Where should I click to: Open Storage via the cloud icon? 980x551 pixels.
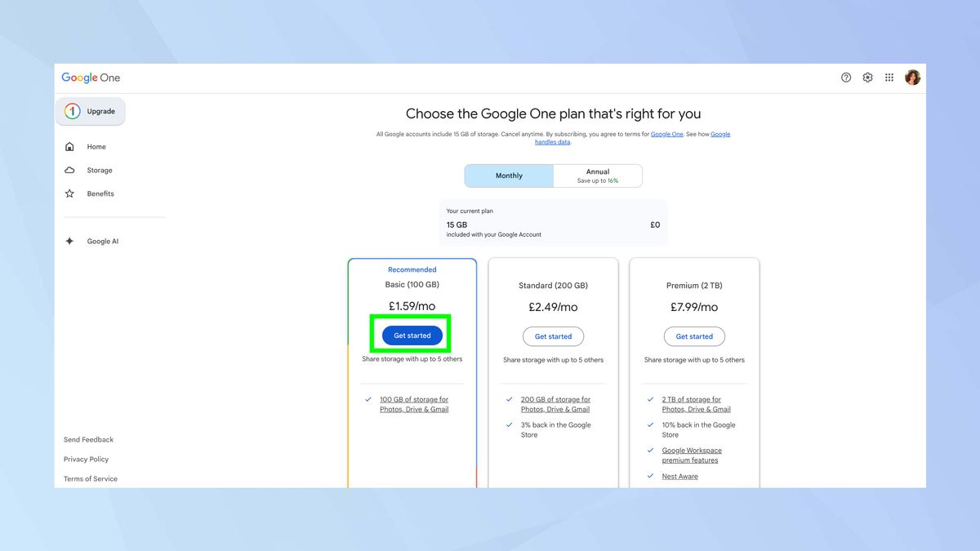click(69, 170)
